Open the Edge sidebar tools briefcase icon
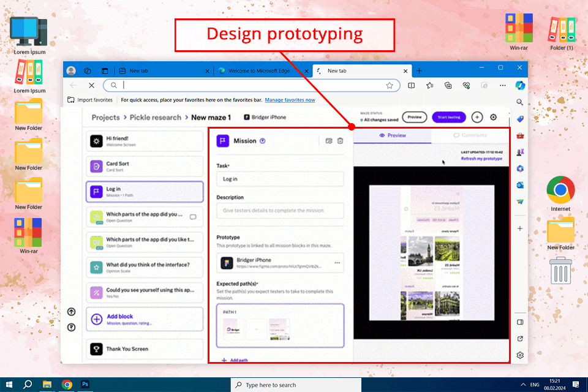Image resolution: width=588 pixels, height=392 pixels. [x=520, y=135]
